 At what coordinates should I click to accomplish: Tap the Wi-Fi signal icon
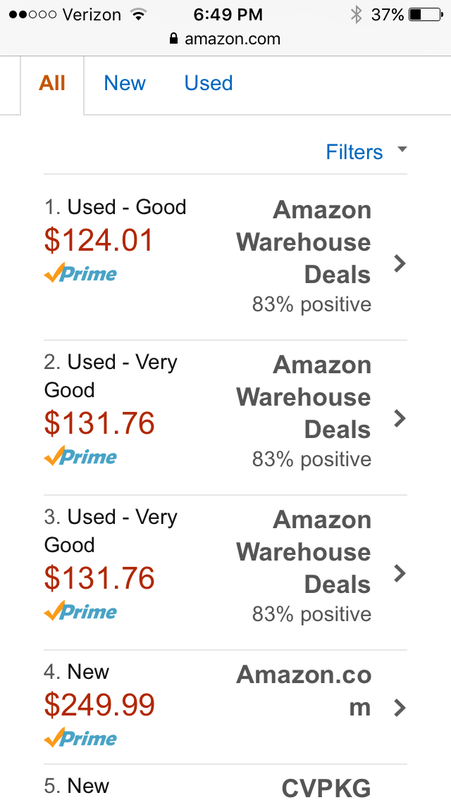138,15
